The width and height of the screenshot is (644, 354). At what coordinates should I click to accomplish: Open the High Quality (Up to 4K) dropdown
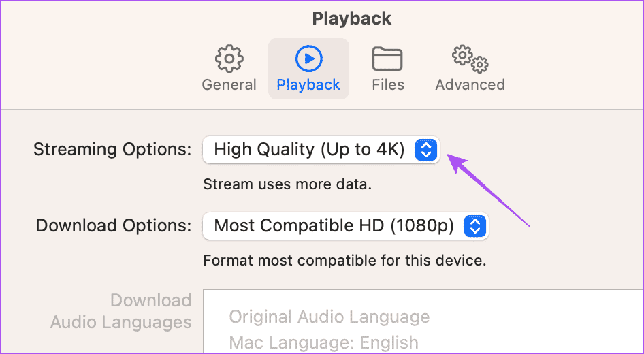(310, 150)
